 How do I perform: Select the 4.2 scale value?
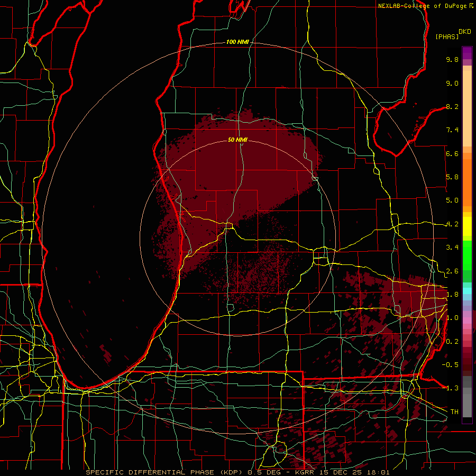tap(452, 224)
